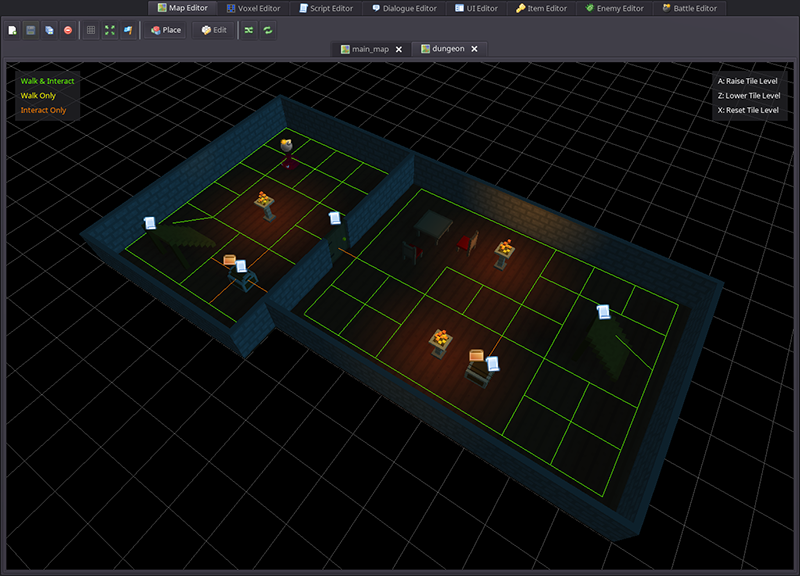Viewport: 800px width, 576px height.
Task: Create a new map file
Action: click(12, 30)
